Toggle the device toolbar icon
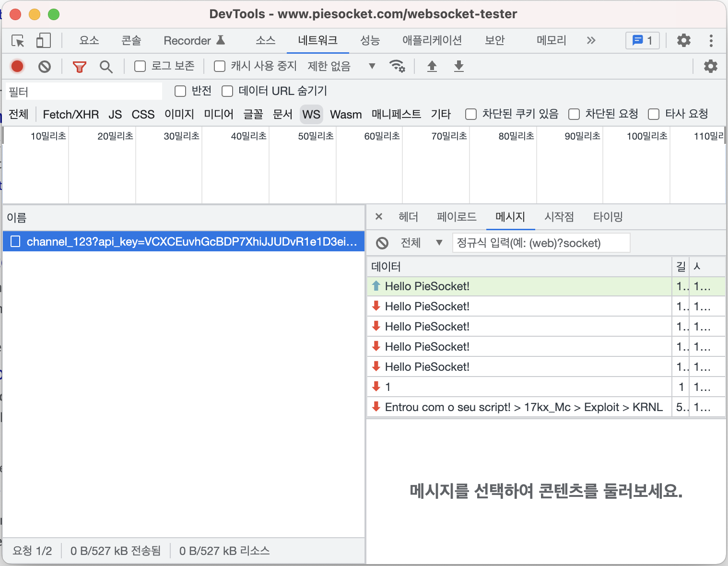Viewport: 728px width, 566px height. (x=43, y=41)
